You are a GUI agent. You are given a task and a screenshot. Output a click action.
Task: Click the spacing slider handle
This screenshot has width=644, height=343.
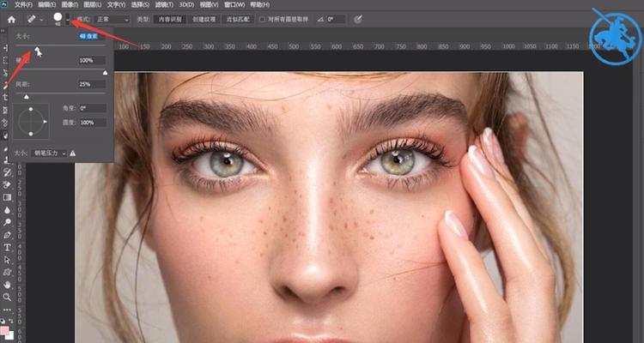point(27,97)
